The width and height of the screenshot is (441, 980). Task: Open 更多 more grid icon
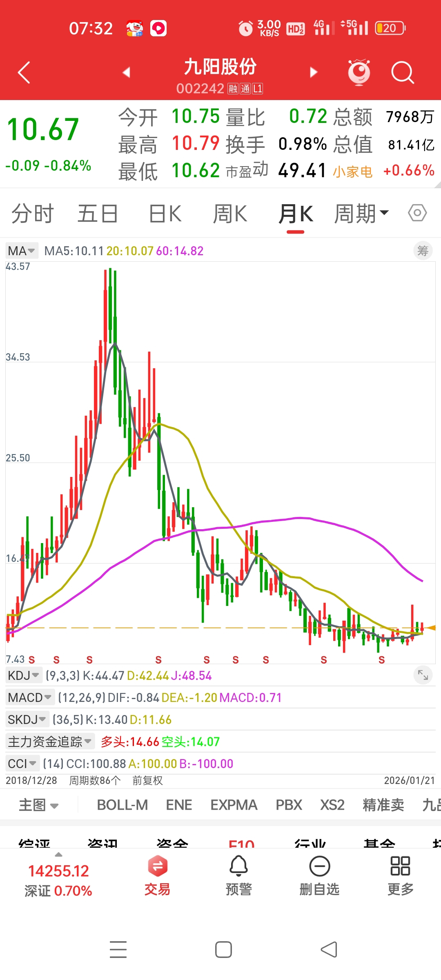point(401,876)
